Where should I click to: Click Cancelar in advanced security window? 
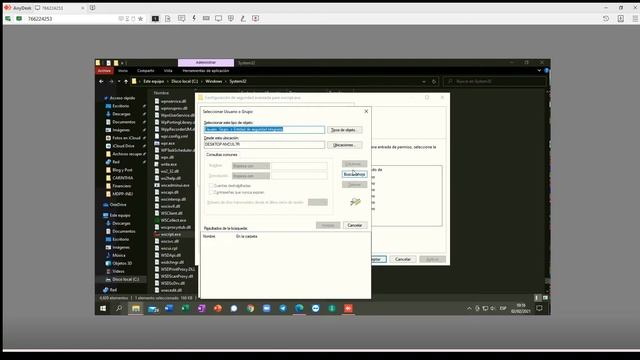tap(403, 259)
